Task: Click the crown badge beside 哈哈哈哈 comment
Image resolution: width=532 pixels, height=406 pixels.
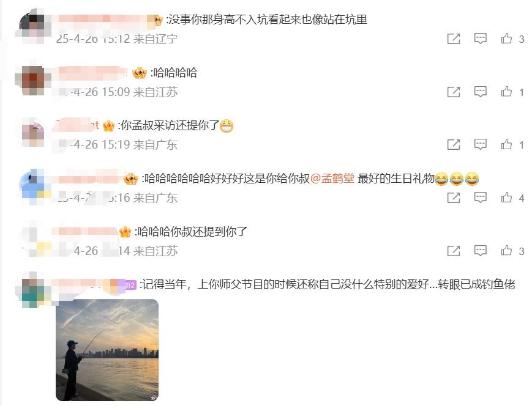Action: coord(139,73)
